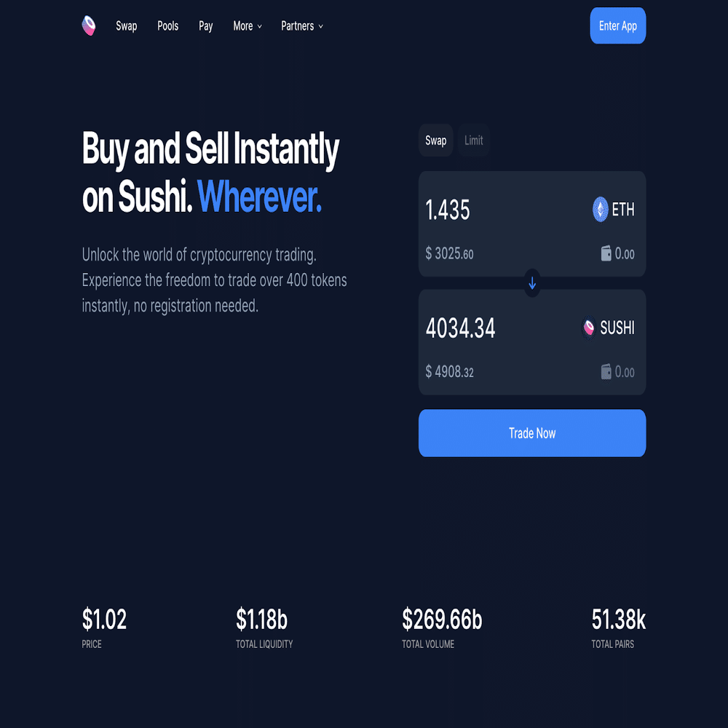Click the wallet icon beside the ETH balance
728x728 pixels.
606,254
